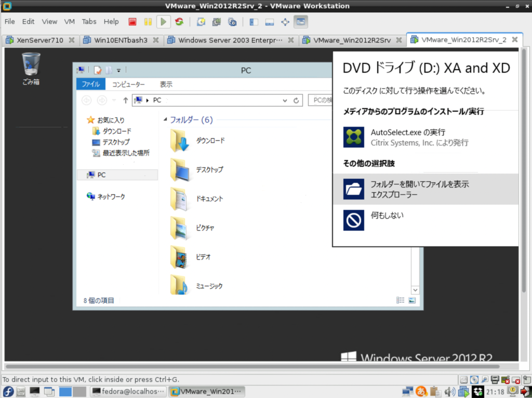Select 最近表示した場所 in navigation pane

point(121,153)
